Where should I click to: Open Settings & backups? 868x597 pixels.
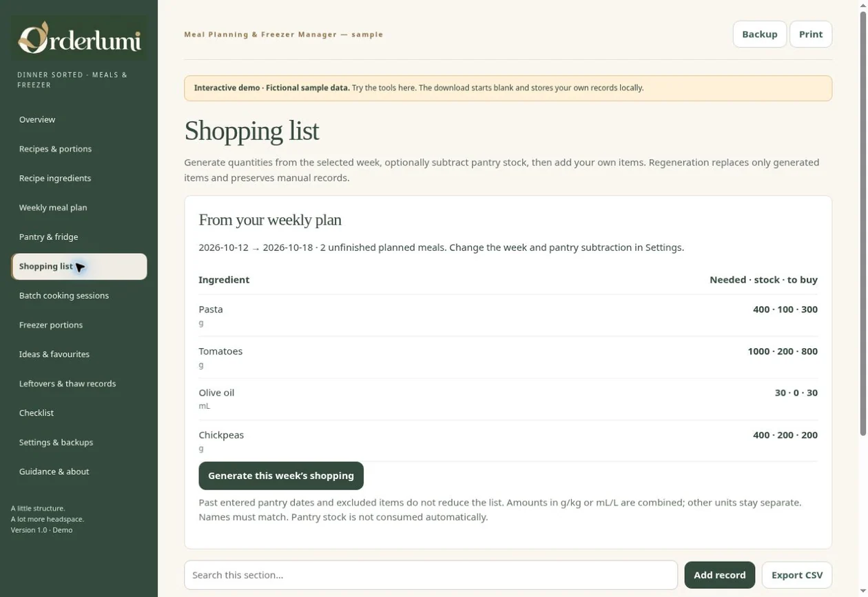(79, 443)
